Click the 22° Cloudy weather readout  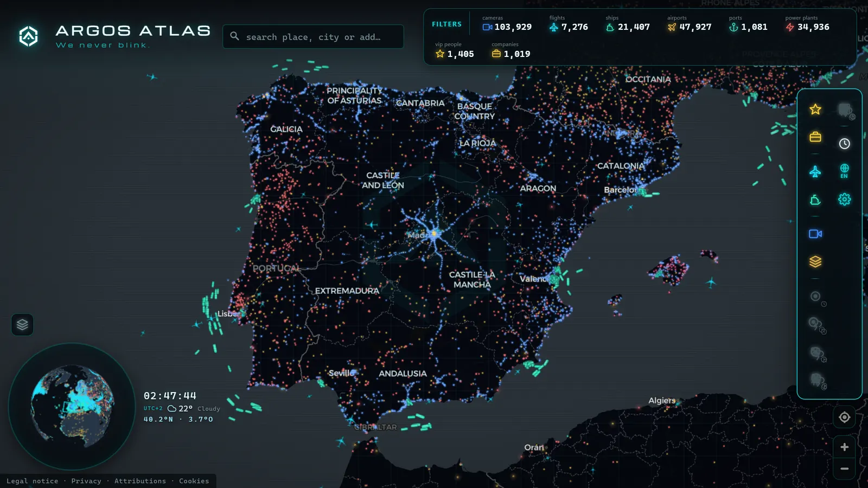[x=194, y=408]
